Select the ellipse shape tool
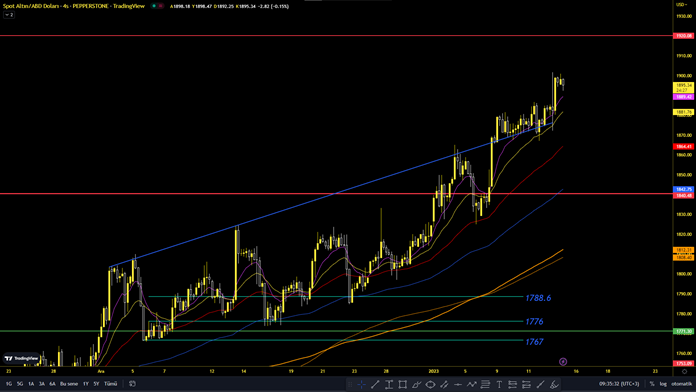Screen dimensions: 696x392 tap(430, 384)
